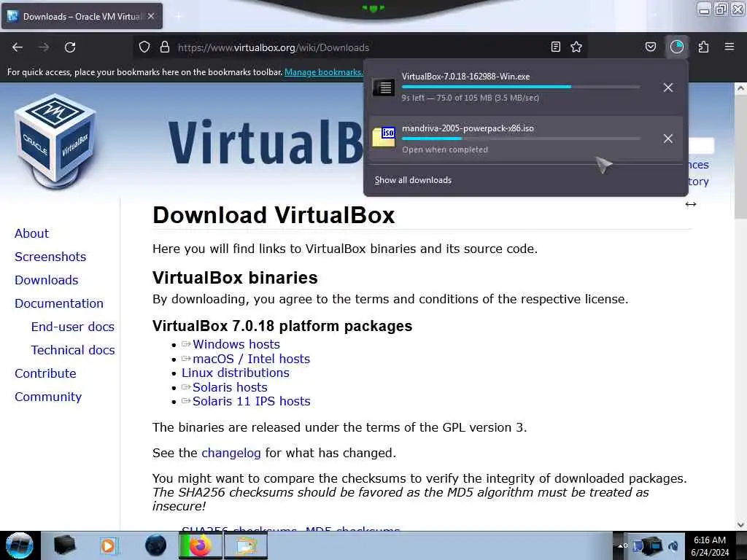The image size is (747, 560).
Task: Click the taskbar clock showing 6:16 AM
Action: 710,545
